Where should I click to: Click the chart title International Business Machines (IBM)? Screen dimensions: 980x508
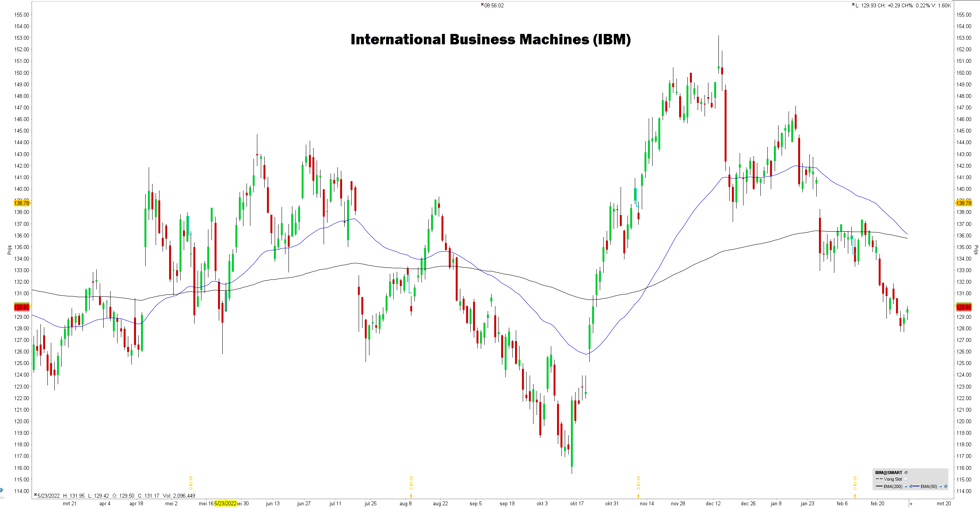click(491, 39)
